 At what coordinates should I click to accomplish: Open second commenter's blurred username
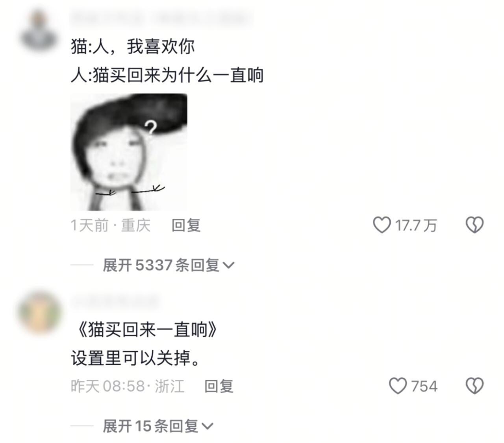pos(115,302)
